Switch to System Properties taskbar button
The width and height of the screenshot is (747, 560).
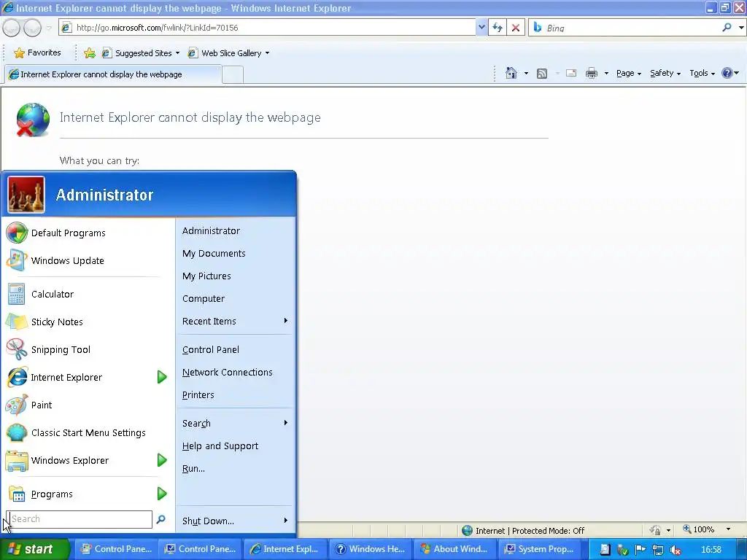coord(539,549)
